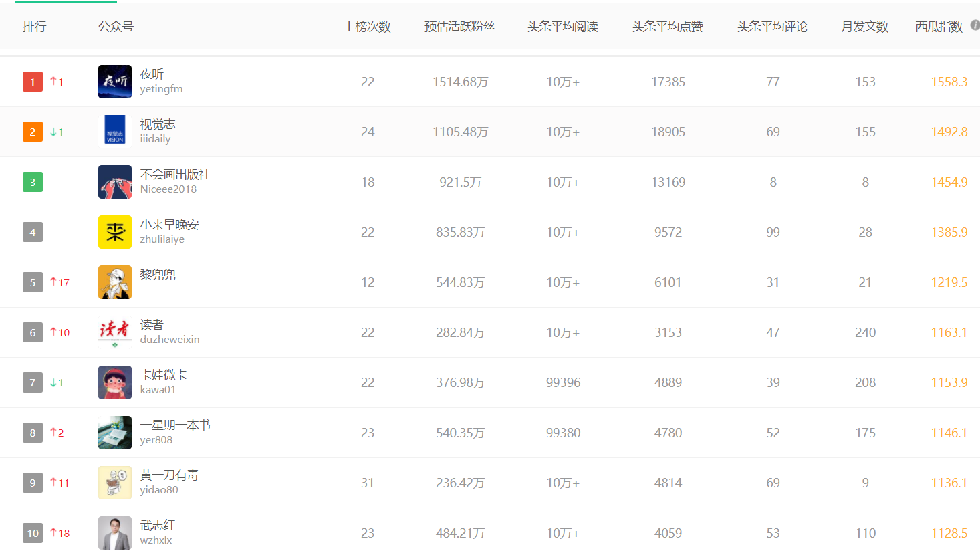980x557 pixels.
Task: Click the duzheweixin account ID
Action: pos(170,340)
